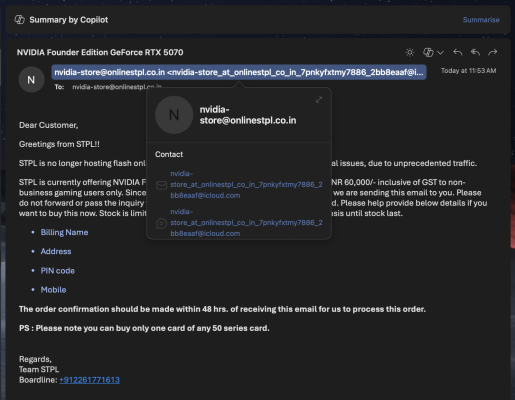
Task: Open the icloud.com email link beside the envelope
Action: pyautogui.click(x=246, y=184)
